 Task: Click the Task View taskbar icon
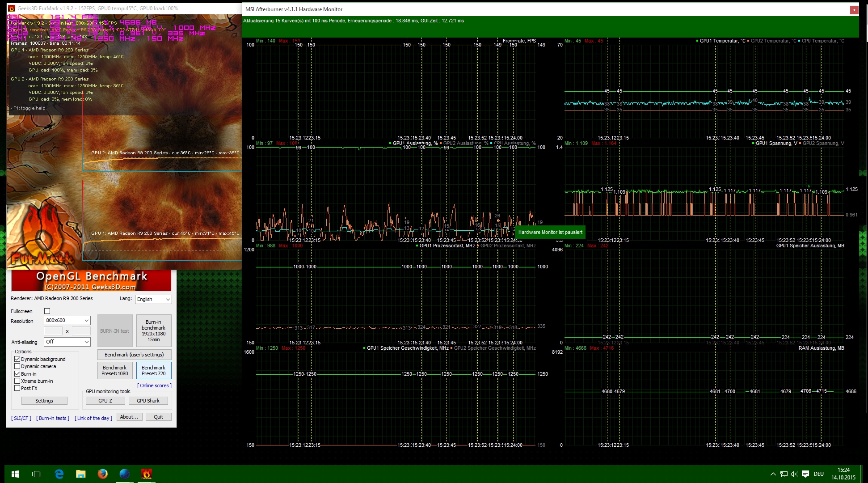(37, 474)
